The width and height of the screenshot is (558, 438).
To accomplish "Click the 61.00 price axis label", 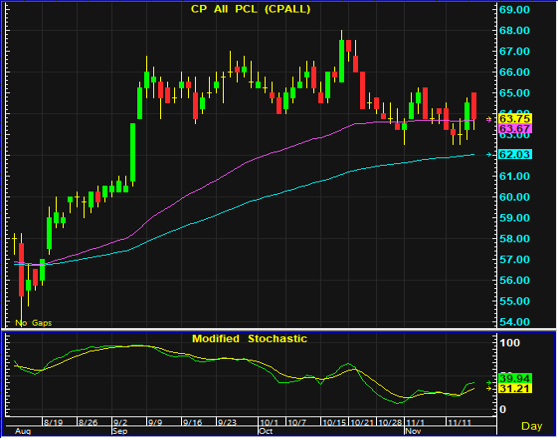I will click(514, 176).
